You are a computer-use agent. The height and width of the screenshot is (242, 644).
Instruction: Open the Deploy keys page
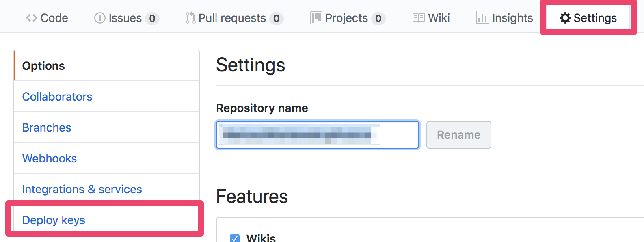(x=54, y=220)
